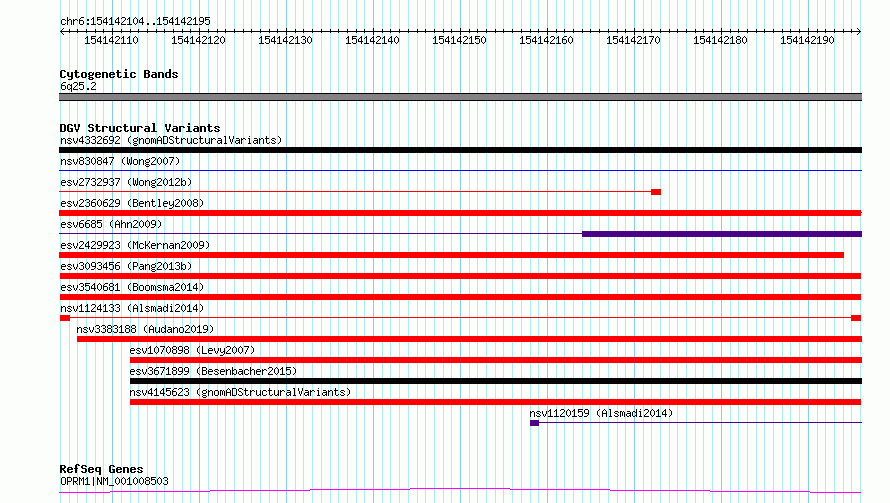
Task: Click the small red esv2732937 block
Action: click(x=656, y=192)
